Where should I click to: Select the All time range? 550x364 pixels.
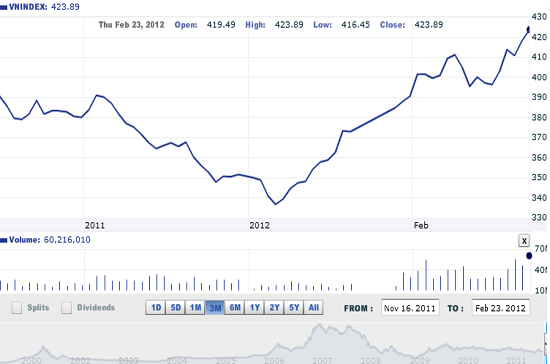313,308
